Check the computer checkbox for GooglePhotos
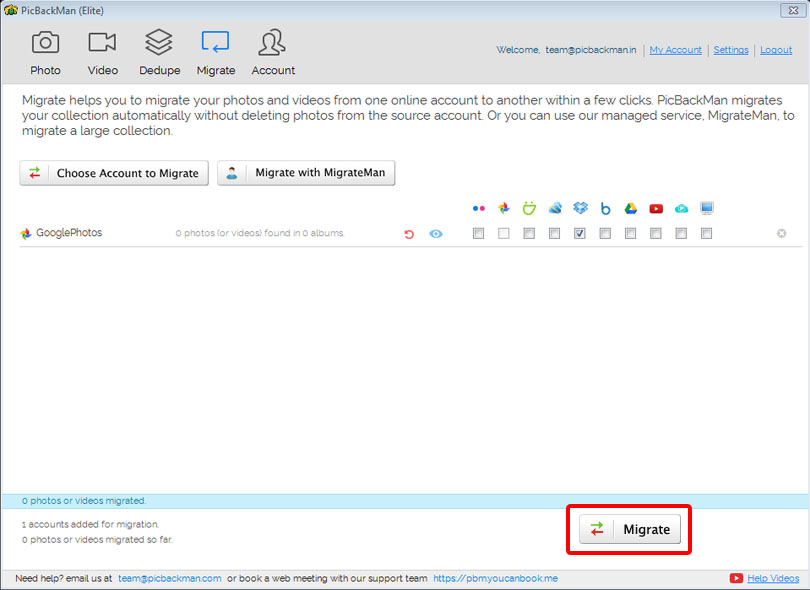 [707, 234]
